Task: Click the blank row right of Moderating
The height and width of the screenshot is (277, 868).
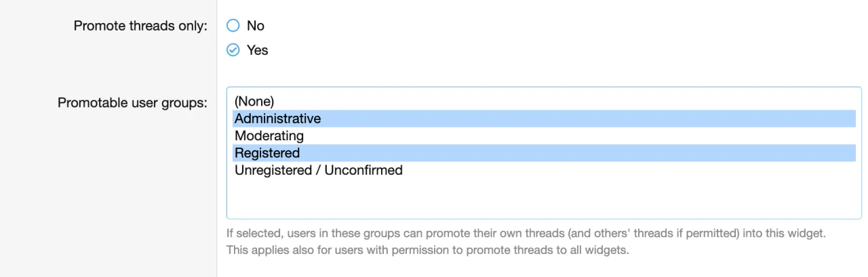Action: pos(576,136)
